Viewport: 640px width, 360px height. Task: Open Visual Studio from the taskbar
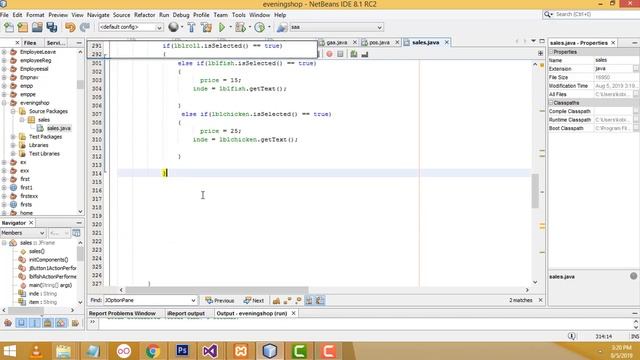[x=211, y=351]
